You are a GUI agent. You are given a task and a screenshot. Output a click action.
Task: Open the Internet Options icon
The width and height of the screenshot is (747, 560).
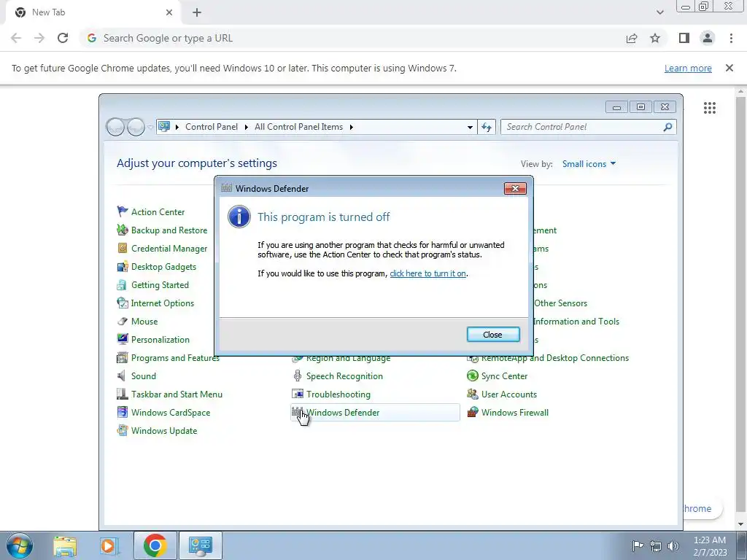pos(123,303)
